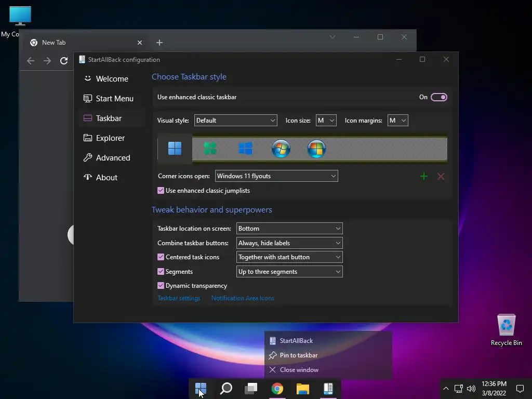The height and width of the screenshot is (399, 532).
Task: Choose the green clover start button icon
Action: pos(210,148)
